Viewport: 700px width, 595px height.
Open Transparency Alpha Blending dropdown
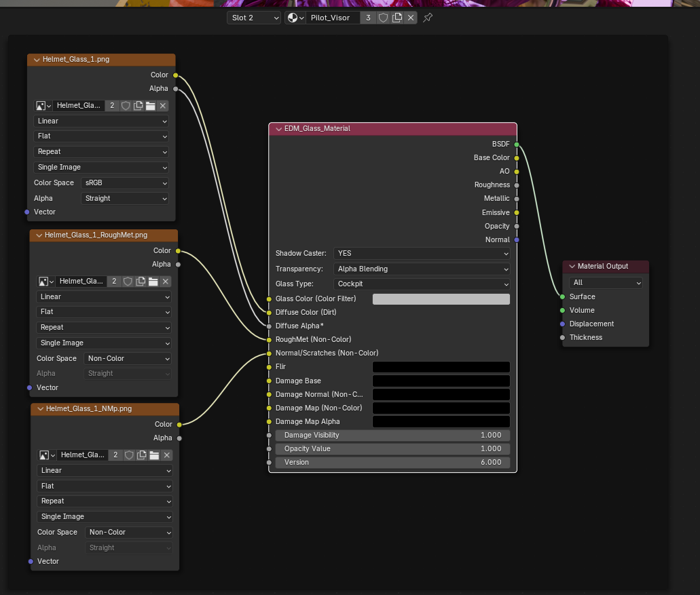coord(422,269)
